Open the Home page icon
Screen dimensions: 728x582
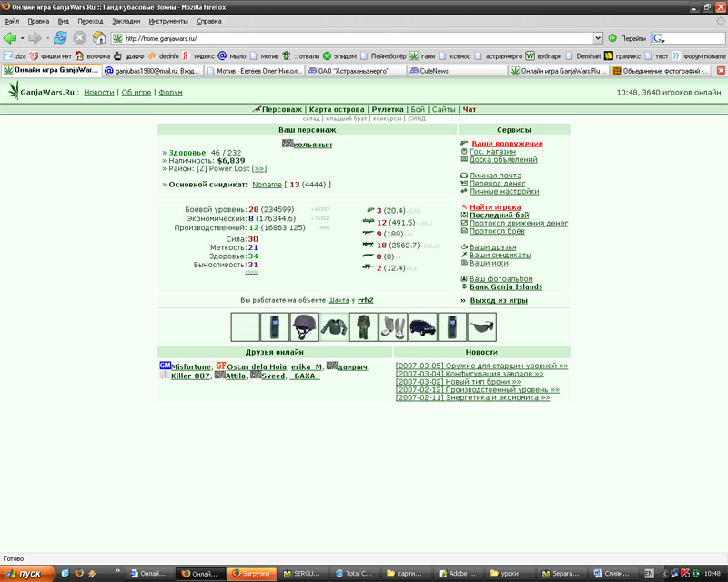coord(99,37)
